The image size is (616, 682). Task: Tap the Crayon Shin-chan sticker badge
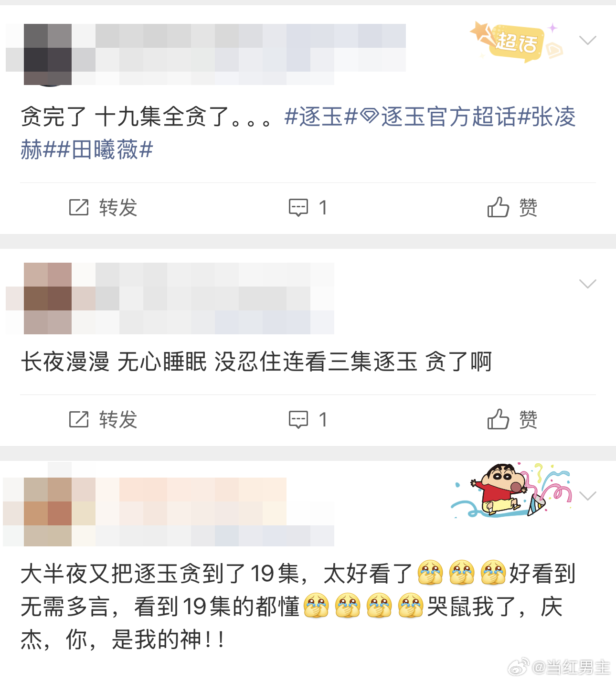(x=511, y=490)
